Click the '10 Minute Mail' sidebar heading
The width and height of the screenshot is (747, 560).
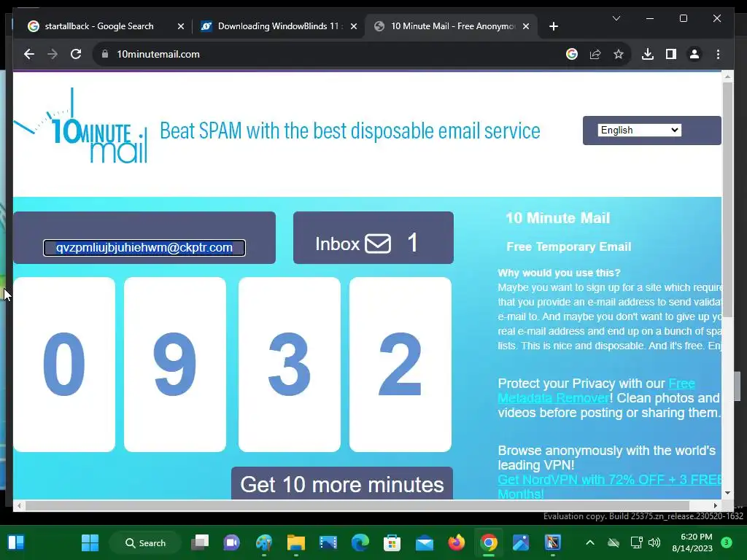coord(557,218)
